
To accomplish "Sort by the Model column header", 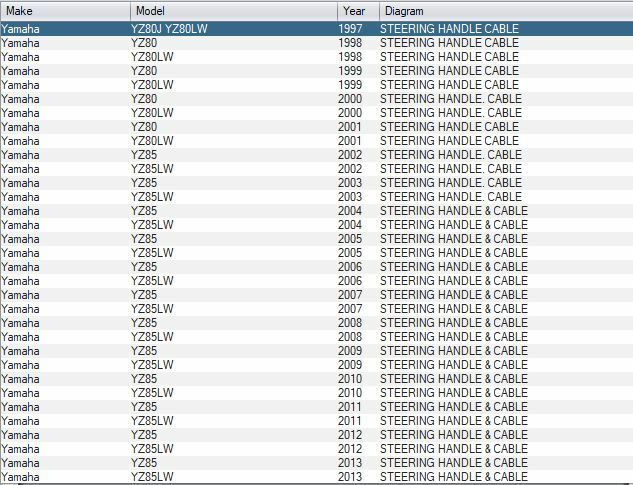I will (x=234, y=11).
